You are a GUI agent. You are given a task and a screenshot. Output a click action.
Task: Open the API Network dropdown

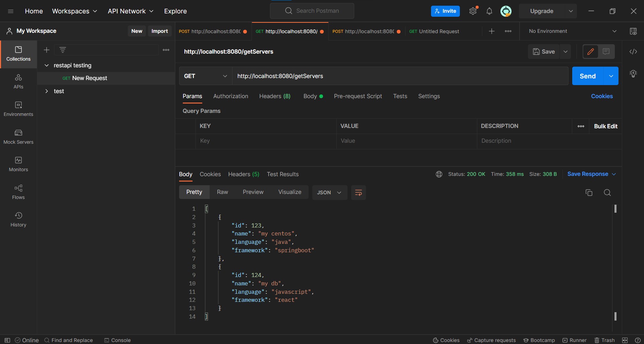tap(130, 11)
